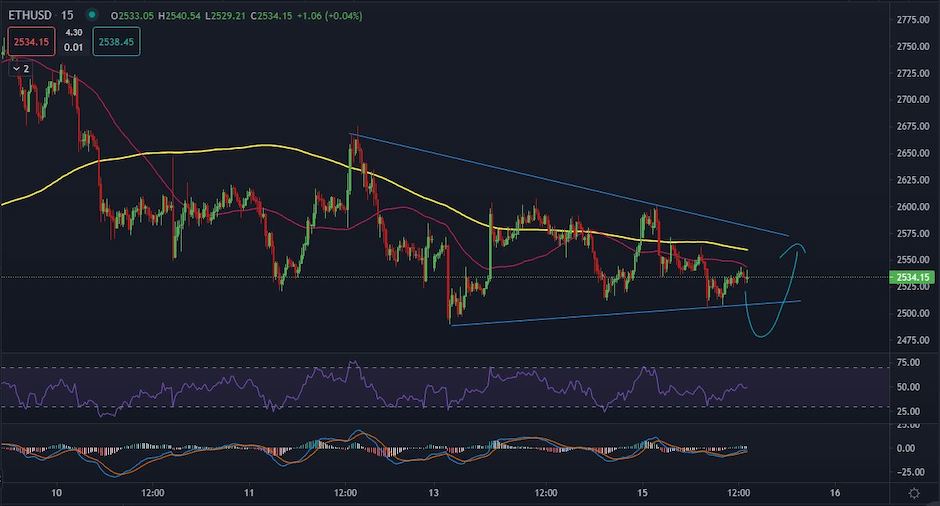Click the green current price label 2534.15 on axis
This screenshot has height=506, width=940.
click(x=912, y=277)
